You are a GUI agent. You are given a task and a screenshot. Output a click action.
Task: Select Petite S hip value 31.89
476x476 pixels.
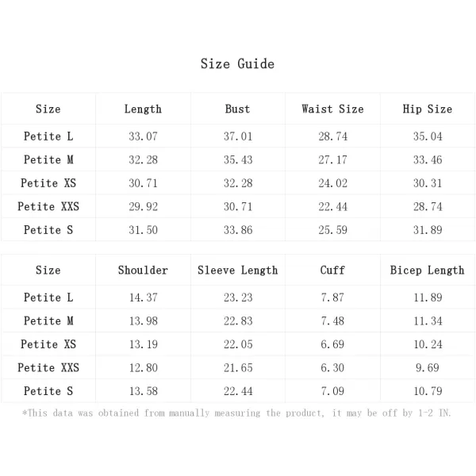click(428, 230)
